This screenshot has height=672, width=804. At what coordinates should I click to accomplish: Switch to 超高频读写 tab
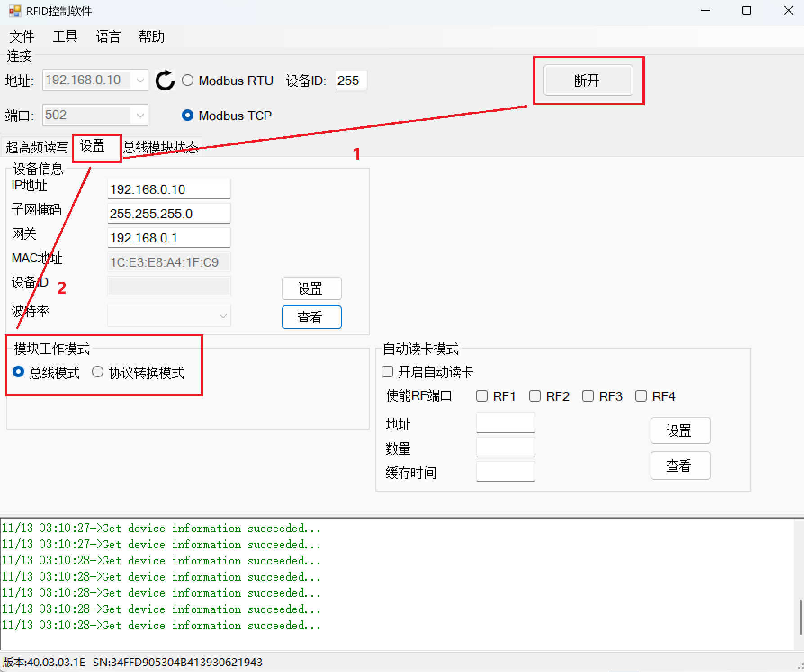[37, 147]
